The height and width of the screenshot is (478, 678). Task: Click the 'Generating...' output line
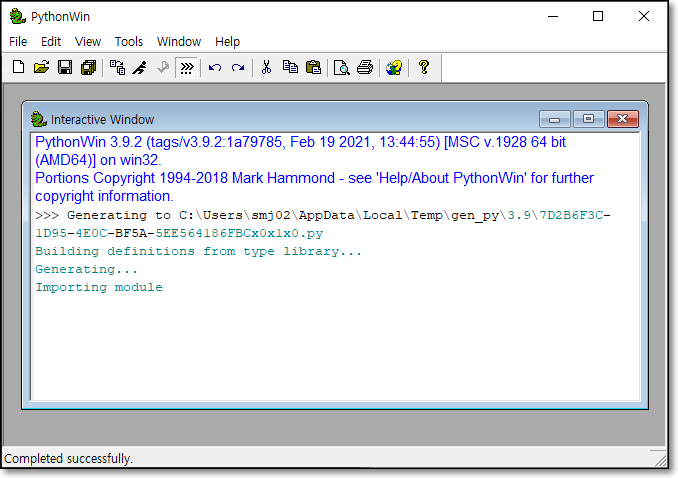86,269
